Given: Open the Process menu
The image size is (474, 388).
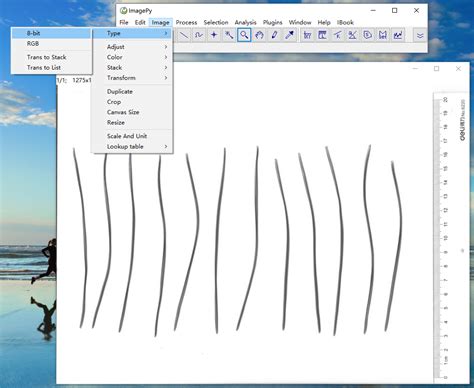Looking at the screenshot, I should pyautogui.click(x=186, y=22).
